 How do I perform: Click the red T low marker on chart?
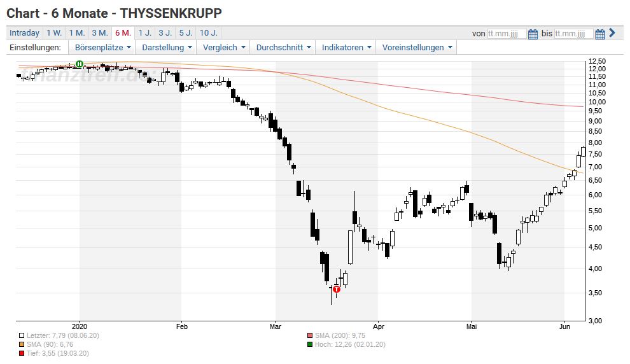[337, 290]
